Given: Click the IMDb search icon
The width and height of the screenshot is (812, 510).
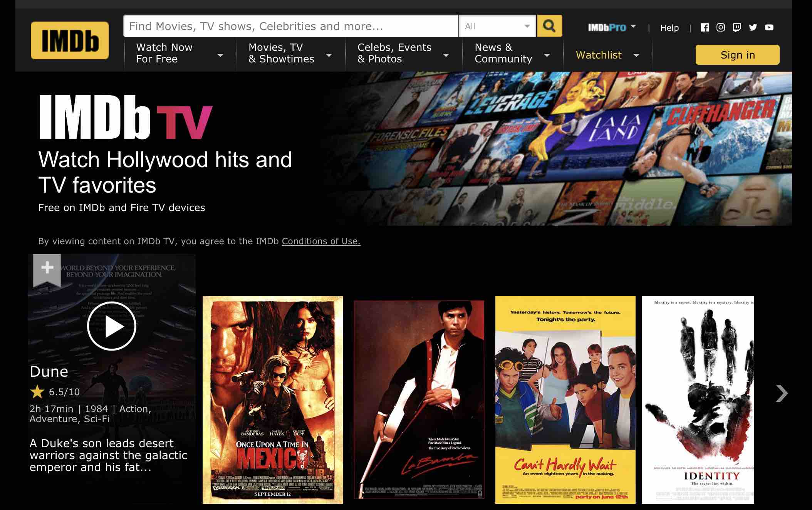Looking at the screenshot, I should click(x=548, y=26).
